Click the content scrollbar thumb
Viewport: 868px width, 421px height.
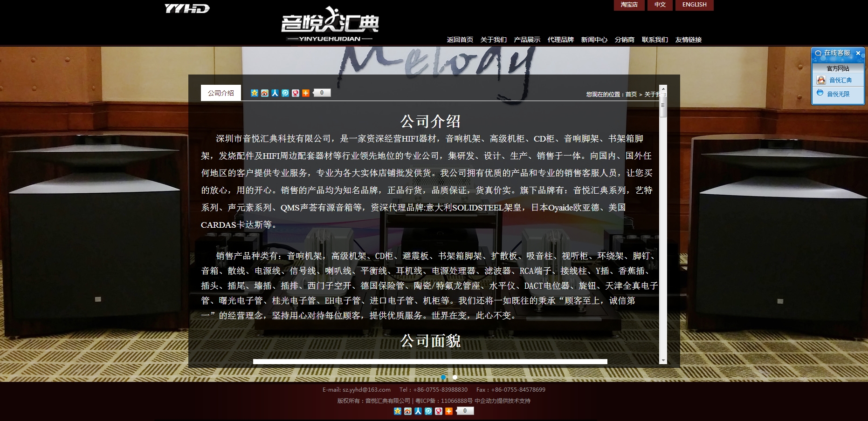click(663, 104)
